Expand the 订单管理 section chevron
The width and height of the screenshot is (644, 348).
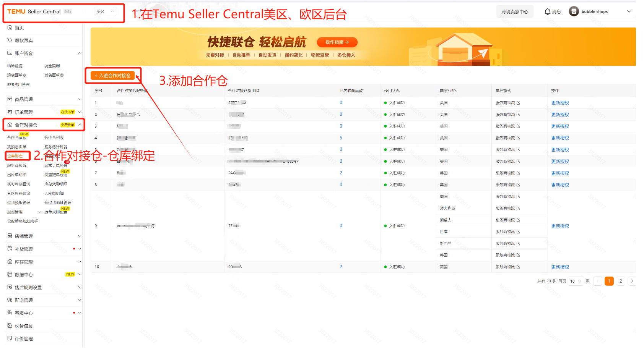pos(80,112)
